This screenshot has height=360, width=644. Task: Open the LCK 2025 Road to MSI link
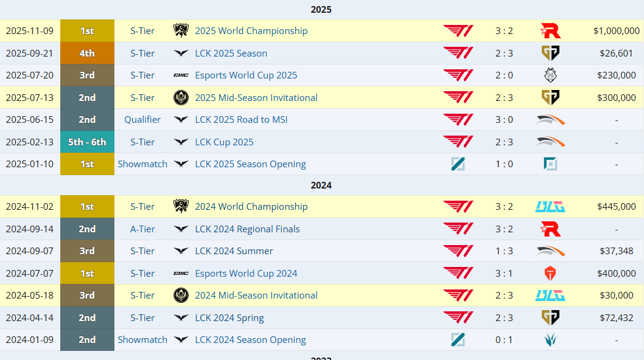pos(241,119)
